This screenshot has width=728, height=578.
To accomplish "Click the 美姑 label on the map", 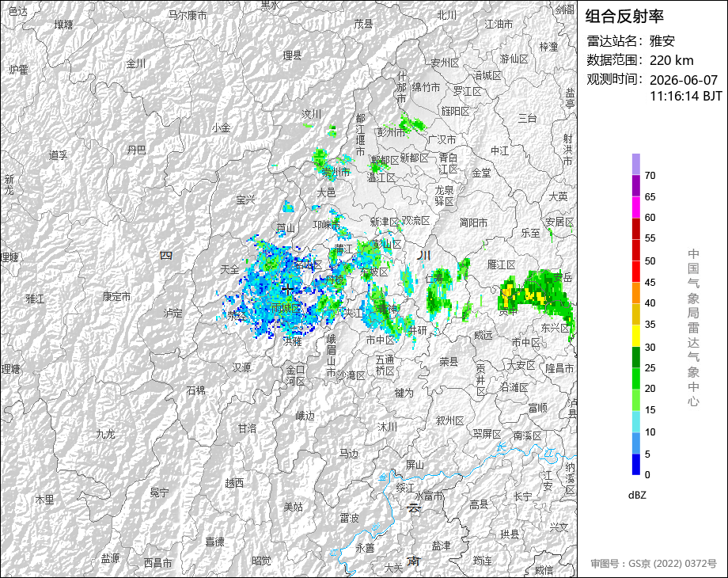I will coord(293,507).
